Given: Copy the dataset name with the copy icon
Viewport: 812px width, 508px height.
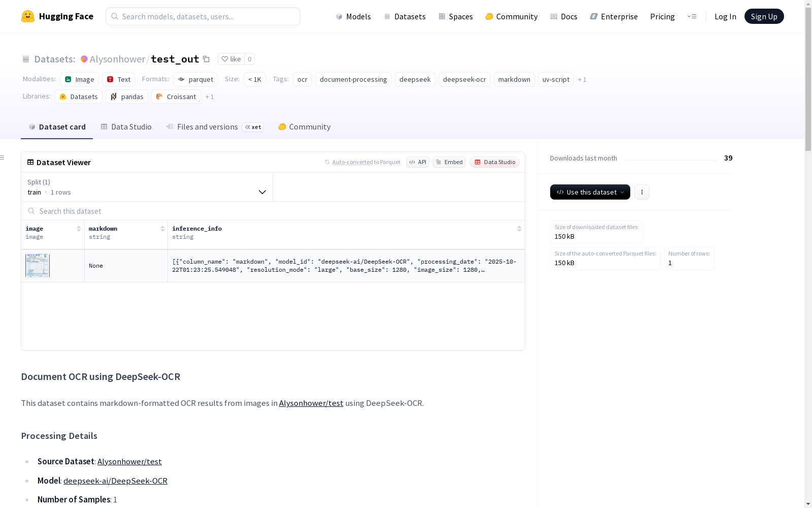Looking at the screenshot, I should (206, 59).
